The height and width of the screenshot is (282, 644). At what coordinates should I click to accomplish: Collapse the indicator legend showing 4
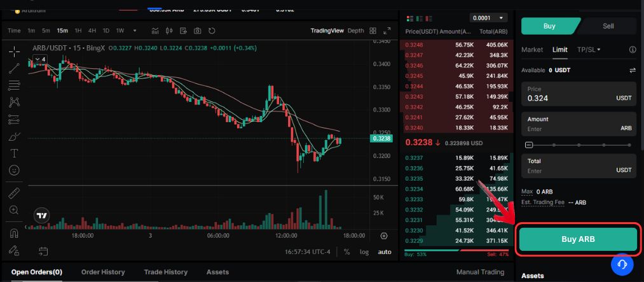(40, 60)
